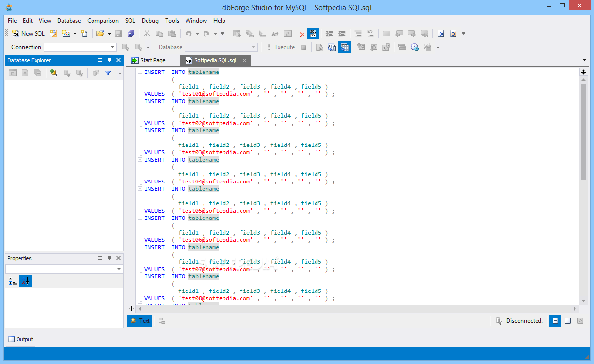Viewport: 594px width, 364px height.
Task: Click the Copy icon
Action: point(159,34)
